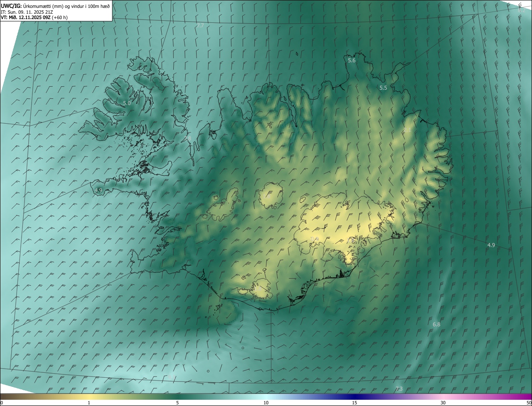
Task: Click the 30 tick on the color scale
Action: pos(443,403)
